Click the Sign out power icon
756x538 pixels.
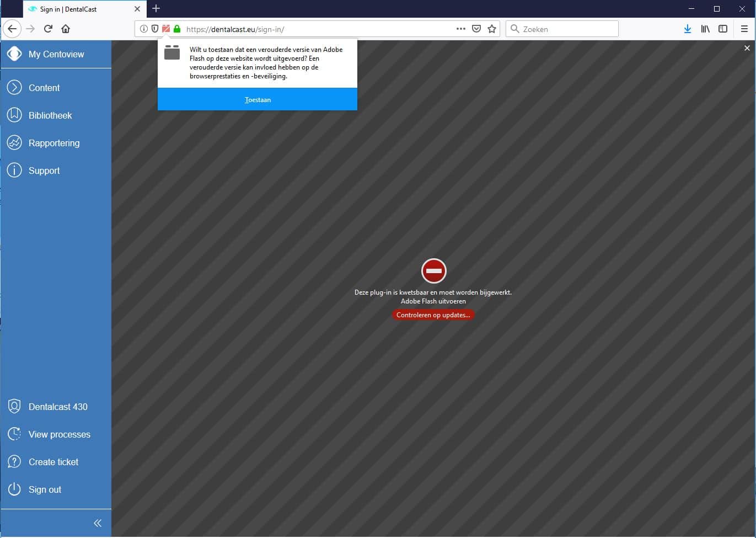(x=14, y=489)
